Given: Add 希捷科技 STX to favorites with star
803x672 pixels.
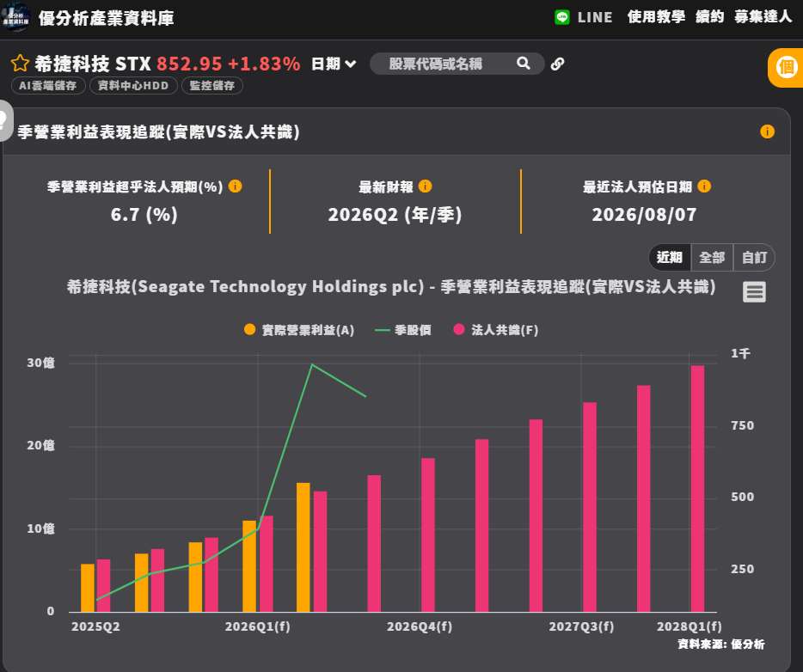Looking at the screenshot, I should click(x=20, y=64).
